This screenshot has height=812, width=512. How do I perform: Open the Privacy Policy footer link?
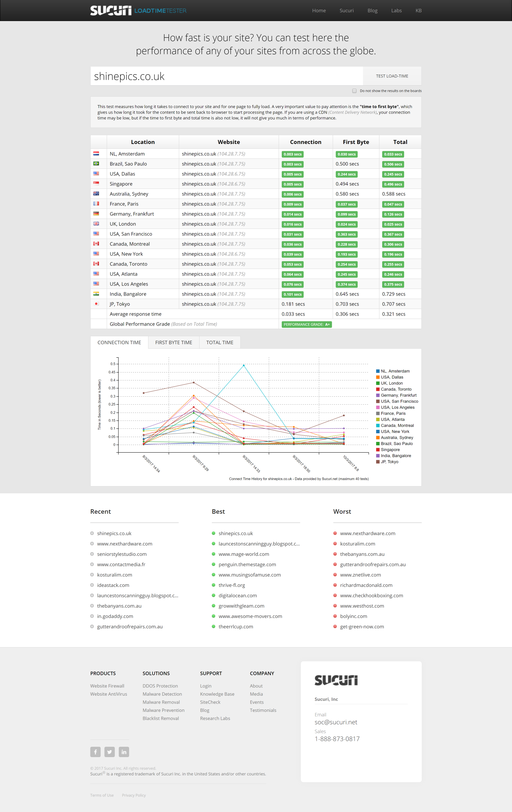[x=134, y=795]
